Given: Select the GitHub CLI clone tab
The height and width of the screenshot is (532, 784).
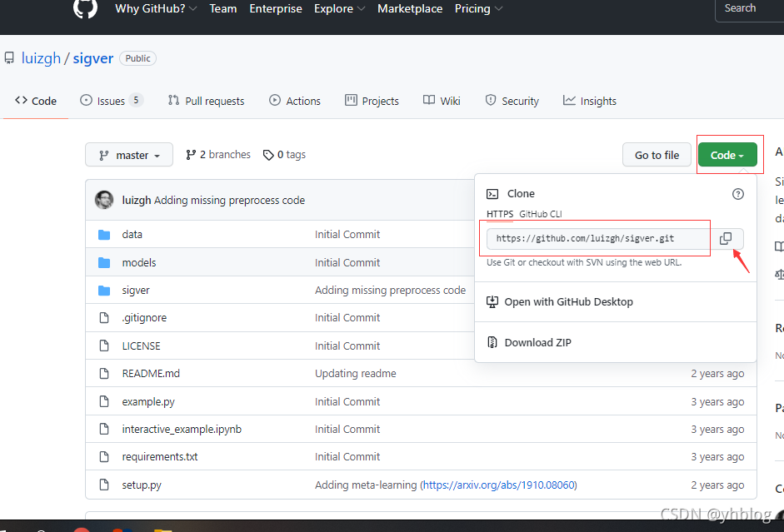Looking at the screenshot, I should tap(541, 214).
